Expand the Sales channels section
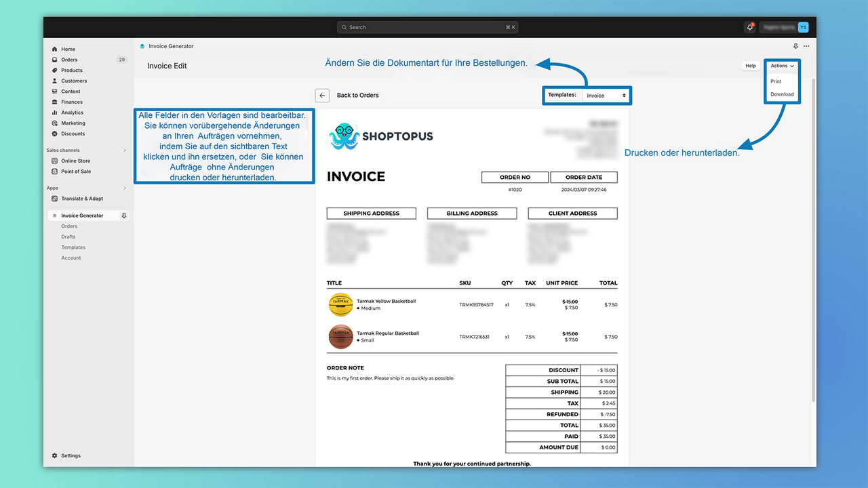 point(125,150)
